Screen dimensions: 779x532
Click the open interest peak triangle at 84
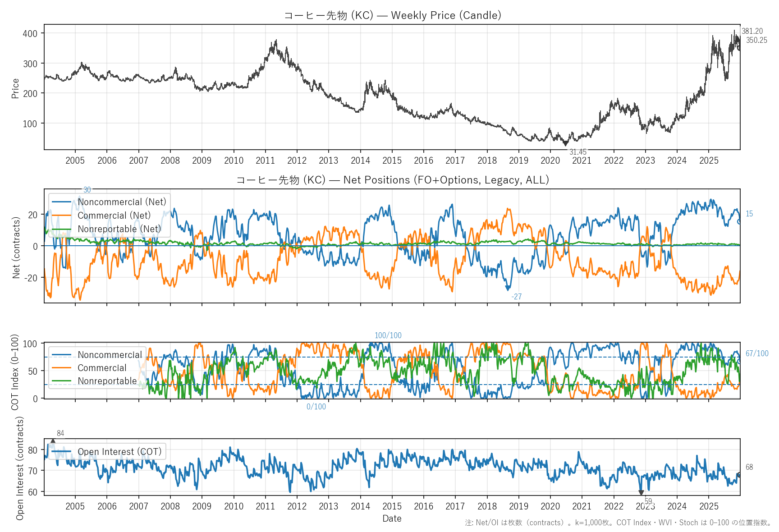[53, 441]
